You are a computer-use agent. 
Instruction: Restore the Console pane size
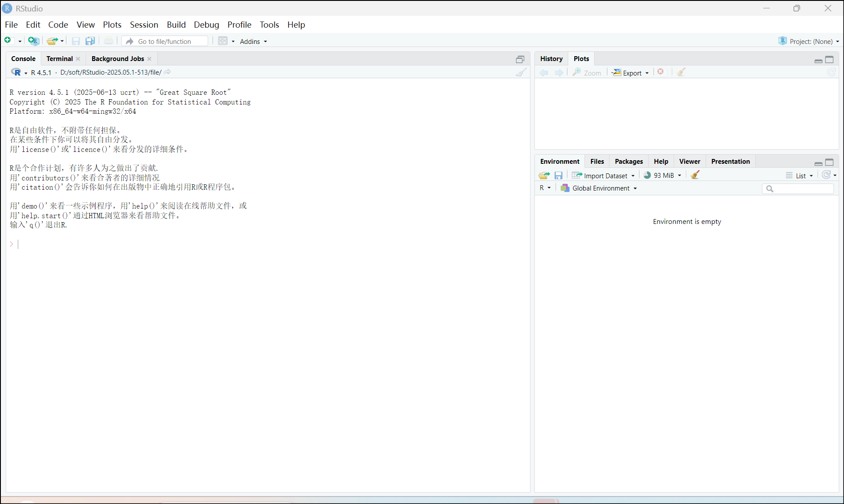pos(520,59)
